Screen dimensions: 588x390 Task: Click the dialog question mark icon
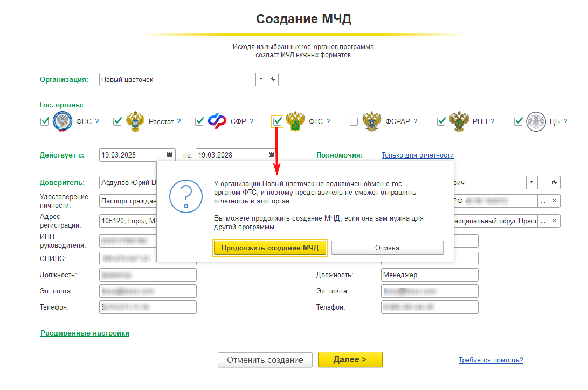pyautogui.click(x=186, y=196)
